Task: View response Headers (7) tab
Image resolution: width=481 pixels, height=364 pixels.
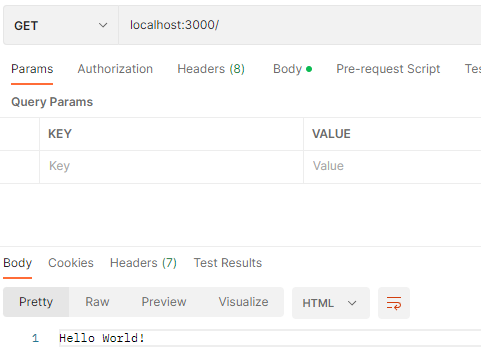Action: click(x=143, y=263)
